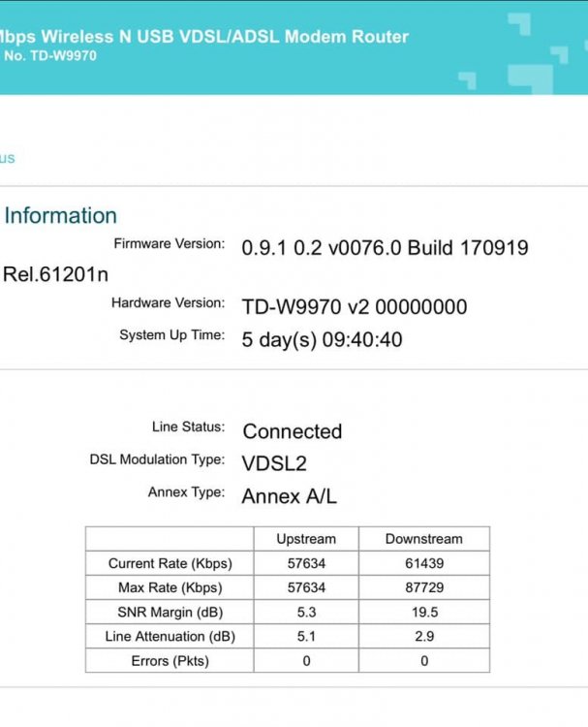The width and height of the screenshot is (588, 727).
Task: Select the upstream SNR Margin value 5.3
Action: tap(306, 612)
